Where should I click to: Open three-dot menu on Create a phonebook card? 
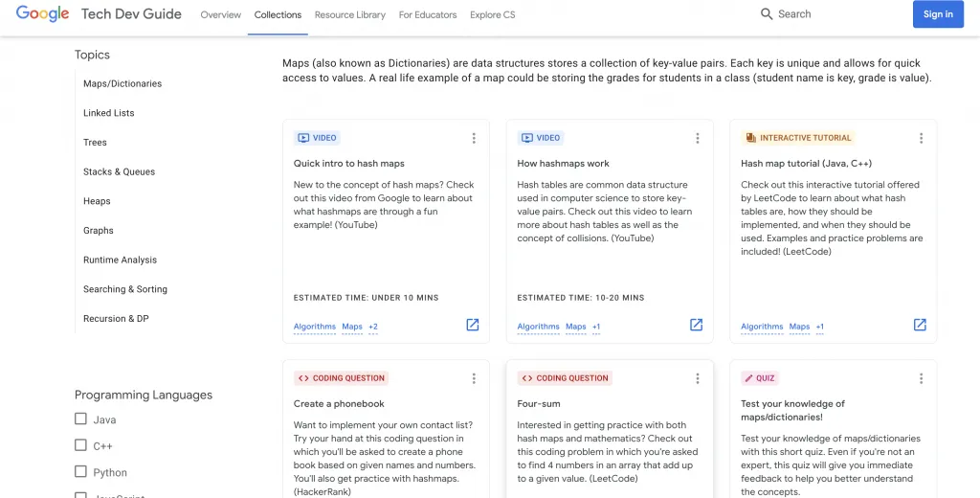(474, 378)
